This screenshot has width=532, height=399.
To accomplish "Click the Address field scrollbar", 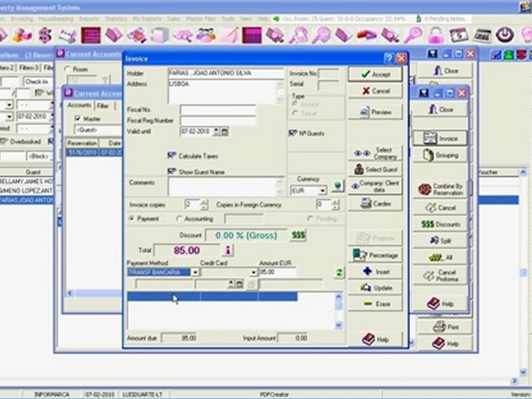I will (x=280, y=91).
